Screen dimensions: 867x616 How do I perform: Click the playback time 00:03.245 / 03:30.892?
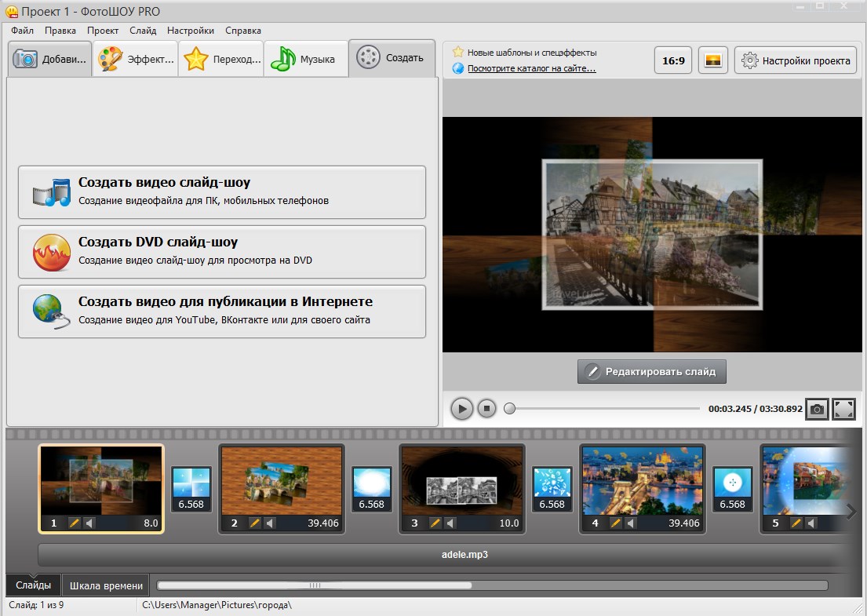[755, 409]
